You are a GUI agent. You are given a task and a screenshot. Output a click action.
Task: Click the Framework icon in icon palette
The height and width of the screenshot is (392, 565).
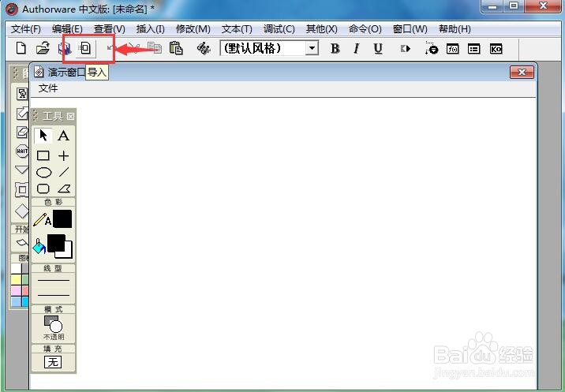pos(21,189)
